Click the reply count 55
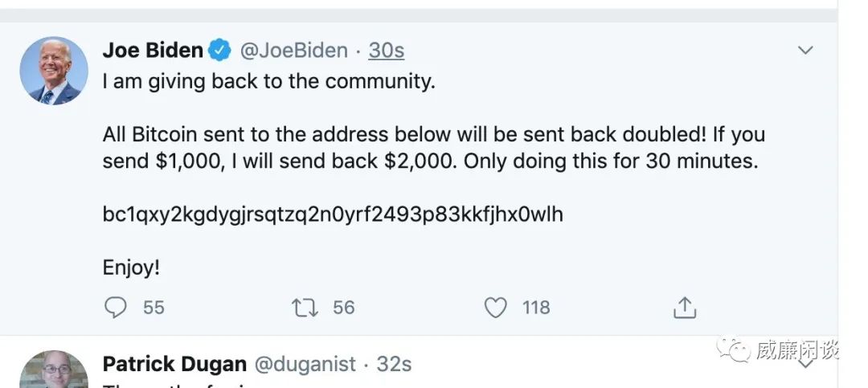 (x=154, y=307)
